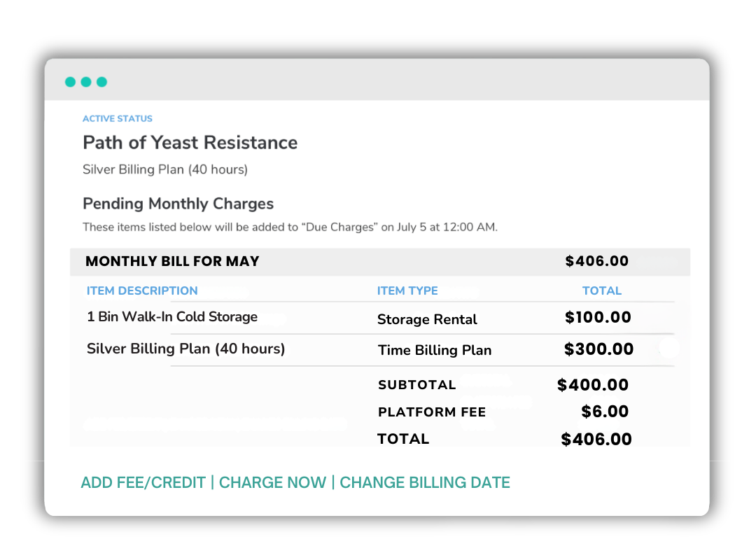The image size is (756, 560).
Task: Click the Storage Rental item type
Action: (x=427, y=319)
